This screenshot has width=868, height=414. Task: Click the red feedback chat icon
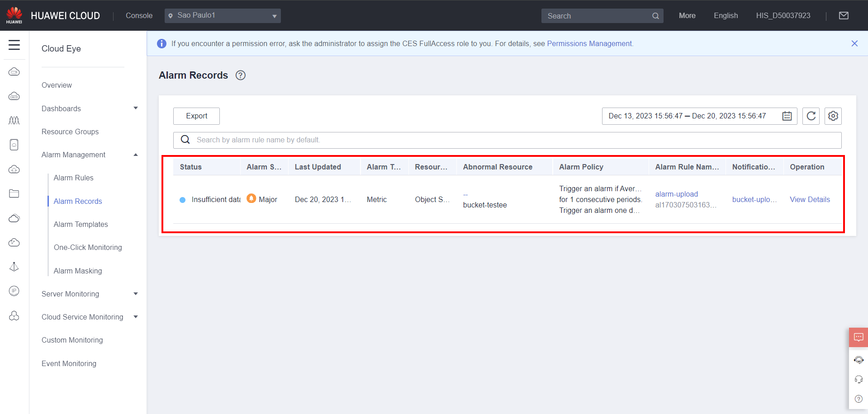[x=858, y=337]
